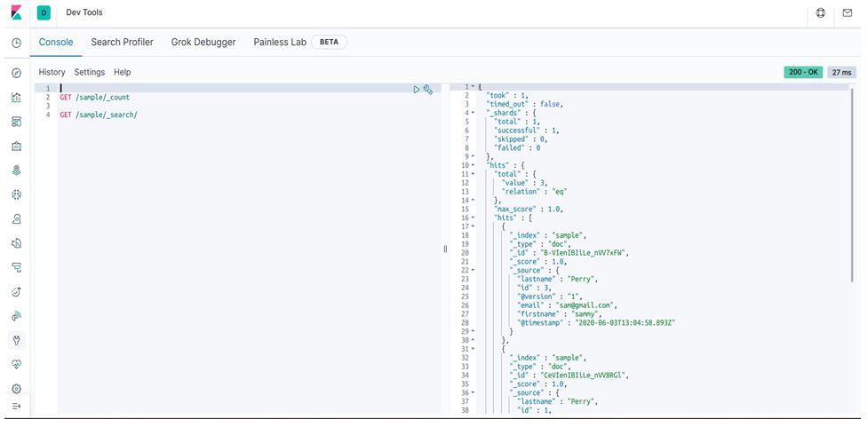Viewport: 868px width, 427px height.
Task: Click the send request play icon
Action: point(417,90)
